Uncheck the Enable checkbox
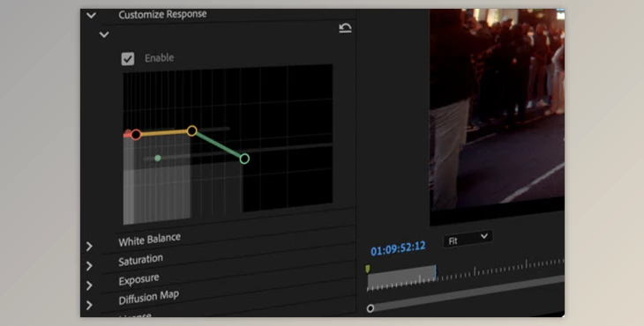644x326 pixels. point(128,59)
